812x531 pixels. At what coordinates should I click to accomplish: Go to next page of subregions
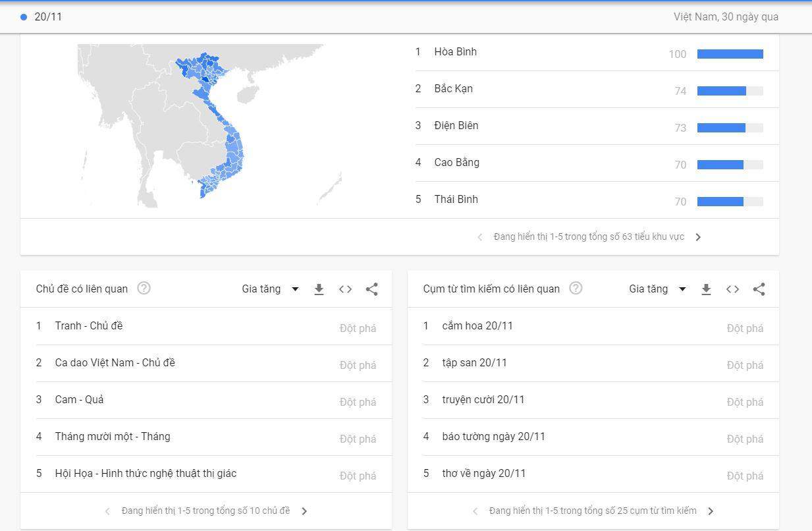click(x=698, y=237)
